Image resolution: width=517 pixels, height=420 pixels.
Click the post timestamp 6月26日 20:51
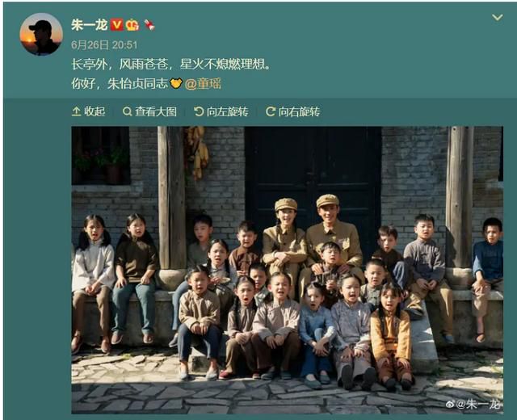(104, 45)
